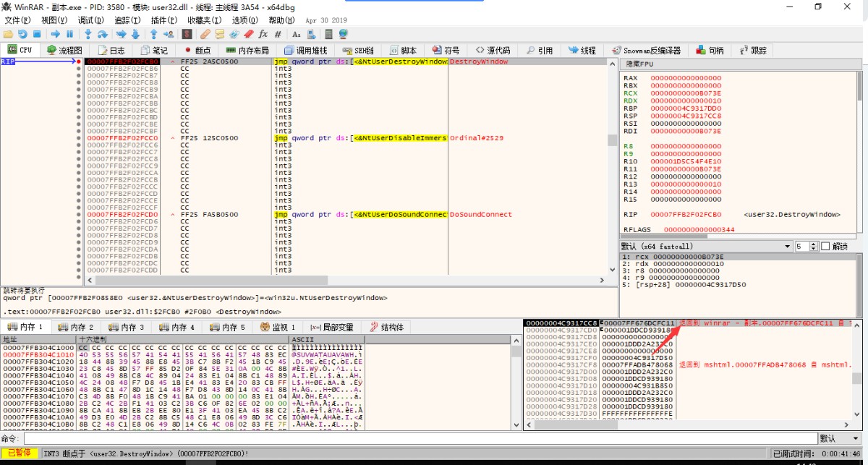
Task: Click the Stop debugging square icon
Action: click(37, 34)
